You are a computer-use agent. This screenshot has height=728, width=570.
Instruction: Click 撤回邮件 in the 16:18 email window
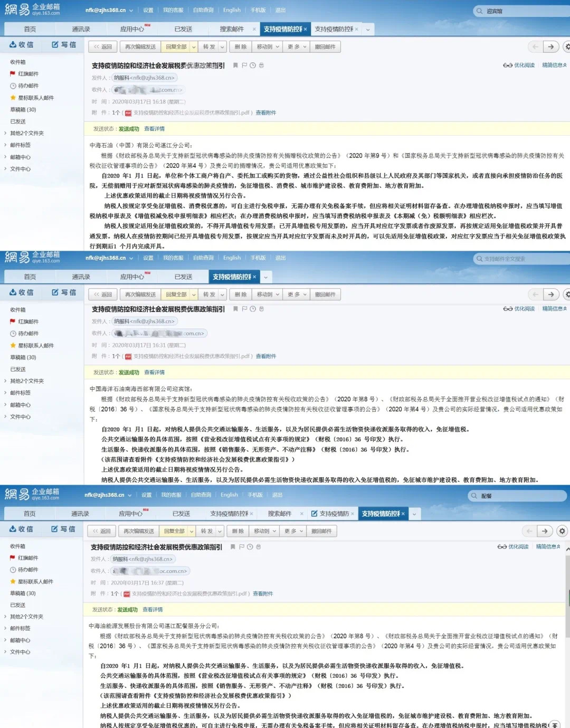[325, 47]
